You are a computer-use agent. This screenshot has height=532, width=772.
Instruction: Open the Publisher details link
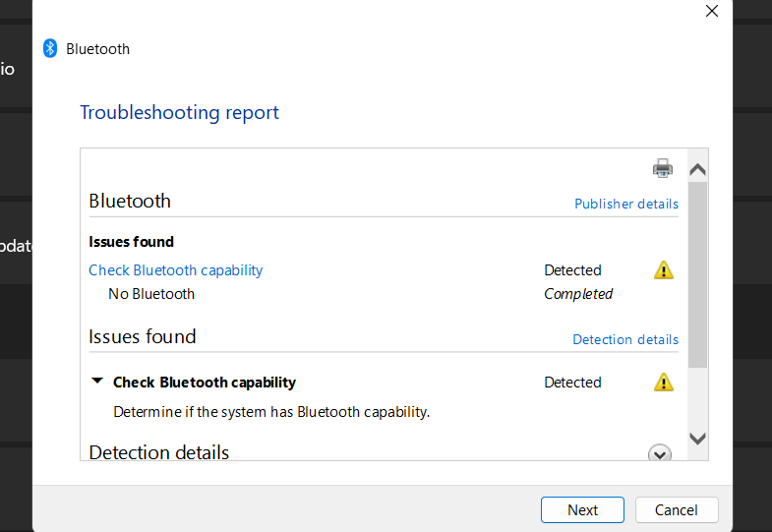626,204
